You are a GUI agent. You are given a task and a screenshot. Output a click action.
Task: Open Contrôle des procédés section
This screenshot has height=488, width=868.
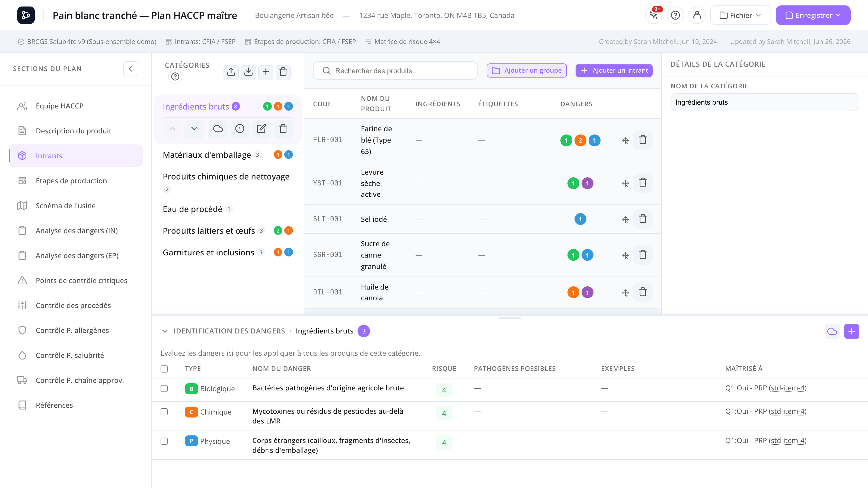pos(76,305)
